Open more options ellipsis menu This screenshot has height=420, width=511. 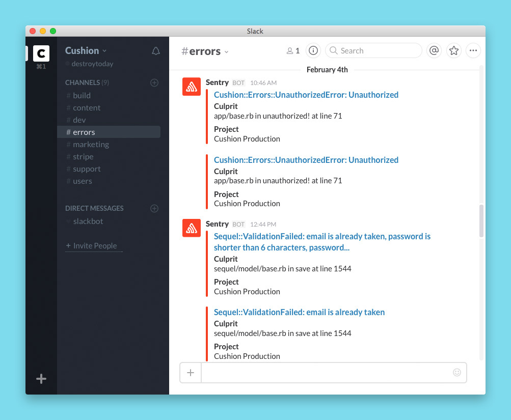(473, 50)
